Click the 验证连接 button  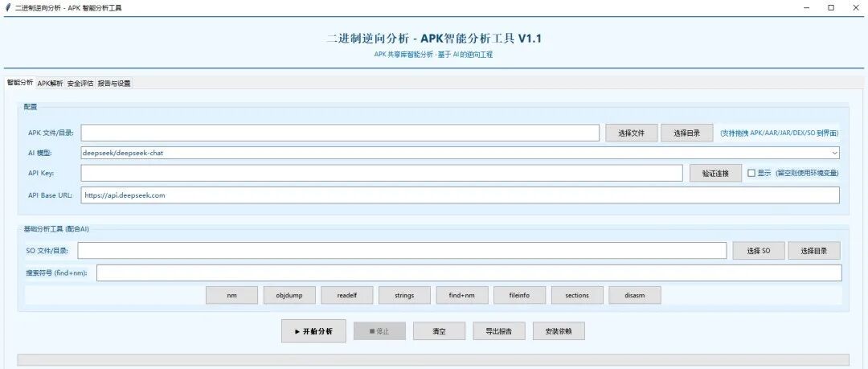tap(715, 174)
